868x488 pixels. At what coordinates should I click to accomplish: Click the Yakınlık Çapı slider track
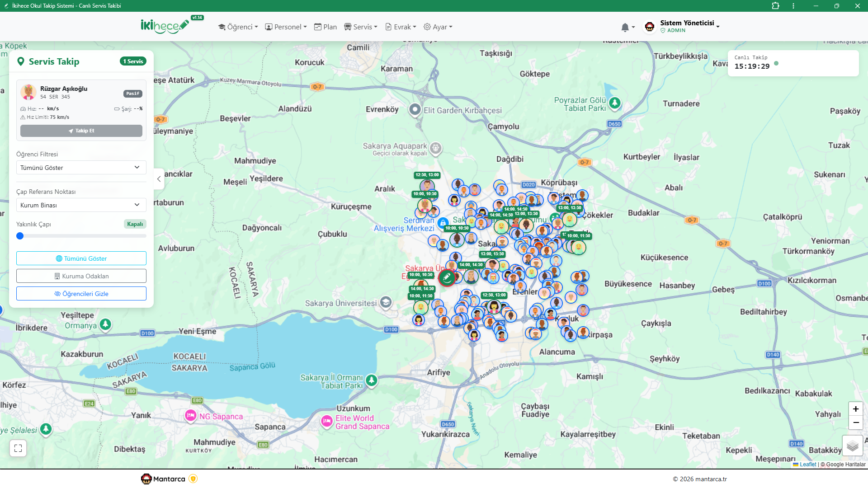click(x=81, y=236)
